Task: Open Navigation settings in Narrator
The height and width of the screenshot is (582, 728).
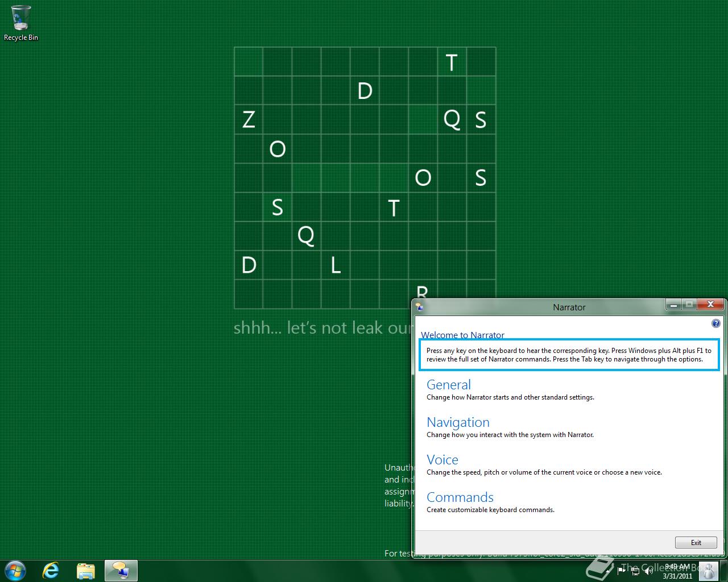Action: point(458,422)
